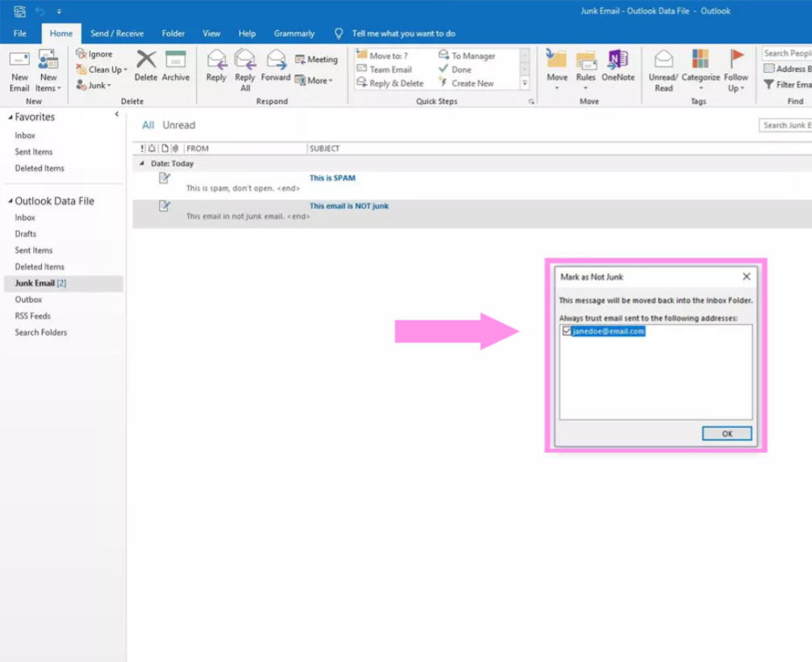Open the Categorize color menu

click(700, 61)
